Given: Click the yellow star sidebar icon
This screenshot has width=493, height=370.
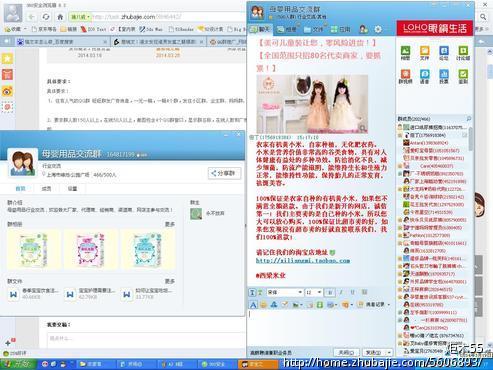Looking at the screenshot, I should pyautogui.click(x=7, y=59).
